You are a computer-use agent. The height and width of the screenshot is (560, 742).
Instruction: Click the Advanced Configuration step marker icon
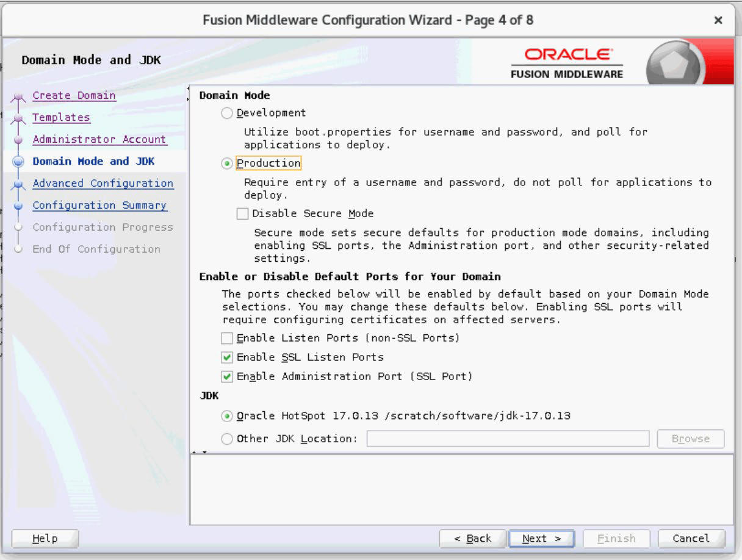(x=18, y=184)
